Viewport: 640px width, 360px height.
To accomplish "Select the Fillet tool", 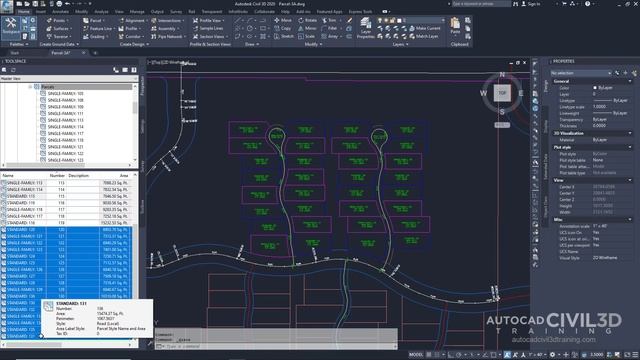I will click(x=330, y=29).
